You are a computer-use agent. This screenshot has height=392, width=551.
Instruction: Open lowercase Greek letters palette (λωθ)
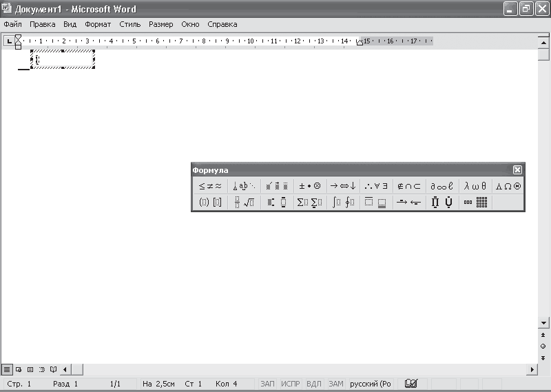point(475,186)
